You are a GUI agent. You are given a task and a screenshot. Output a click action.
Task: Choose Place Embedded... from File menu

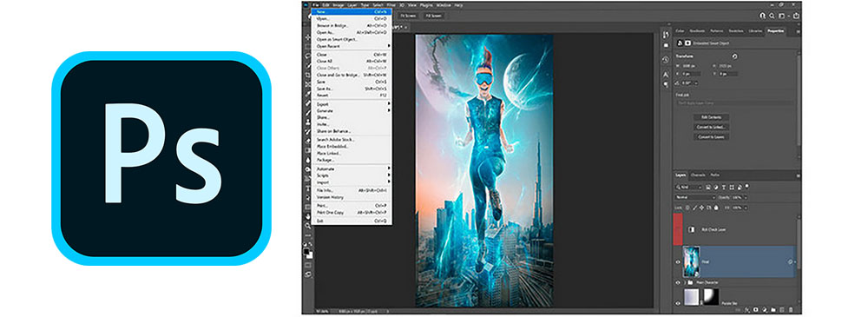coord(352,146)
